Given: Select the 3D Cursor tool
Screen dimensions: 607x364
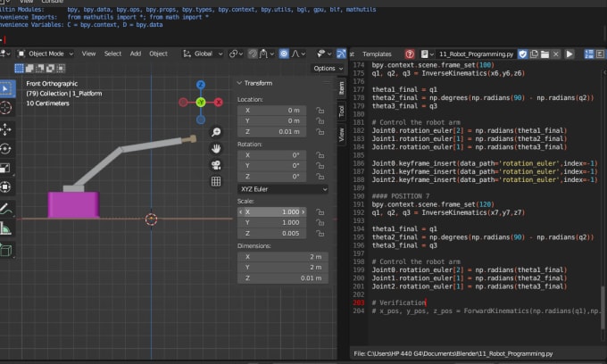Looking at the screenshot, I should (x=6, y=108).
